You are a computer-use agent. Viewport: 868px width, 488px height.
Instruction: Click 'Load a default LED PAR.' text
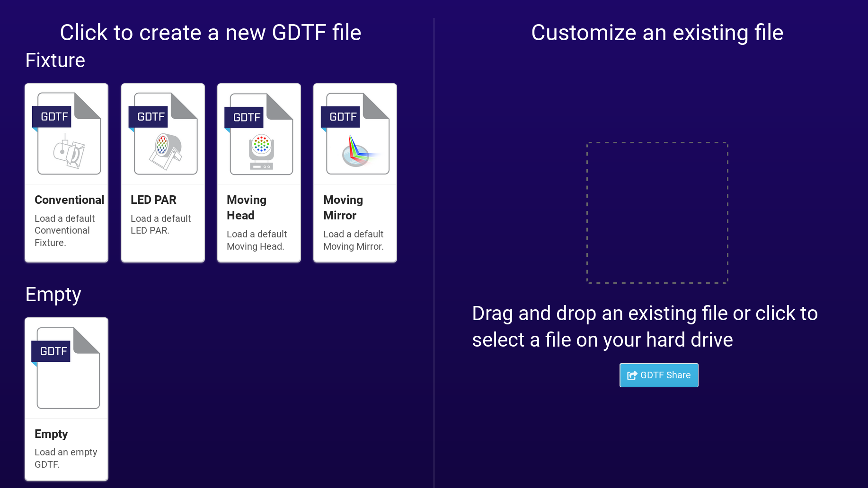(160, 225)
